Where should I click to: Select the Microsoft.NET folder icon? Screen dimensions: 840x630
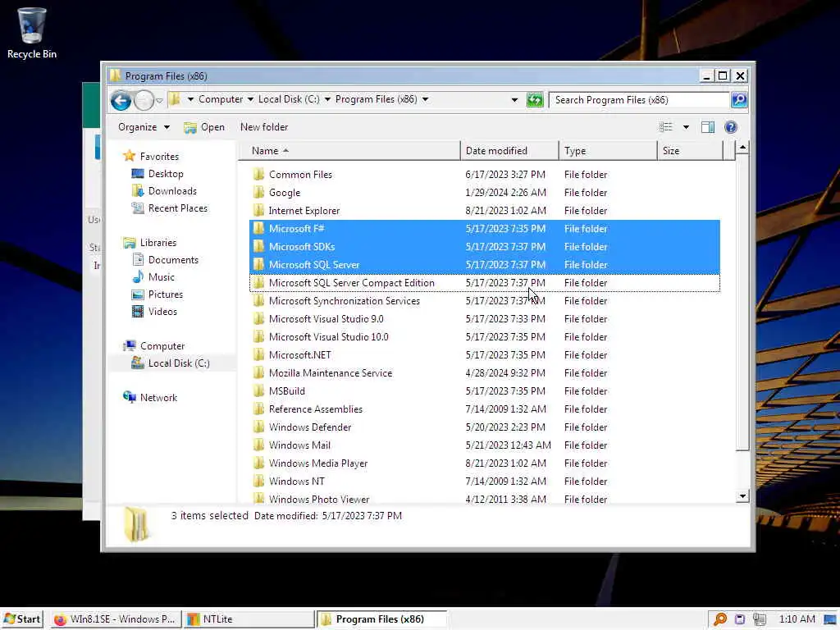pos(258,354)
